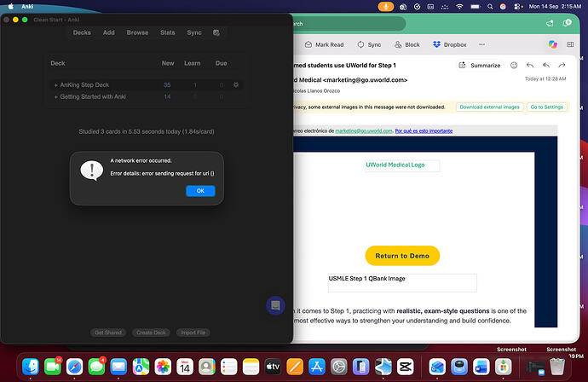This screenshot has height=382, width=588.
Task: Dismiss the network error with OK
Action: click(x=200, y=191)
